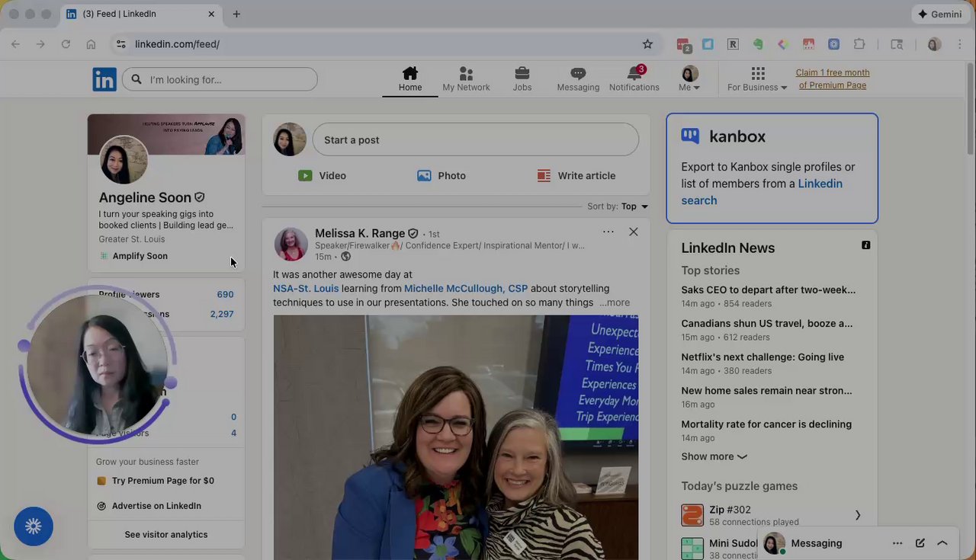The image size is (976, 560).
Task: Click the chevron next to Zip #302
Action: tap(857, 516)
